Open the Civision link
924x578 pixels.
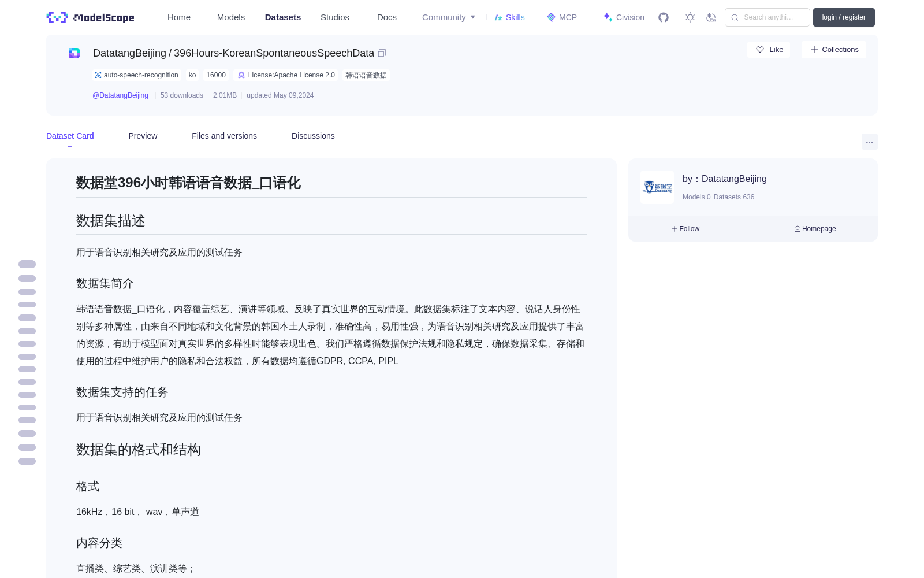point(624,17)
